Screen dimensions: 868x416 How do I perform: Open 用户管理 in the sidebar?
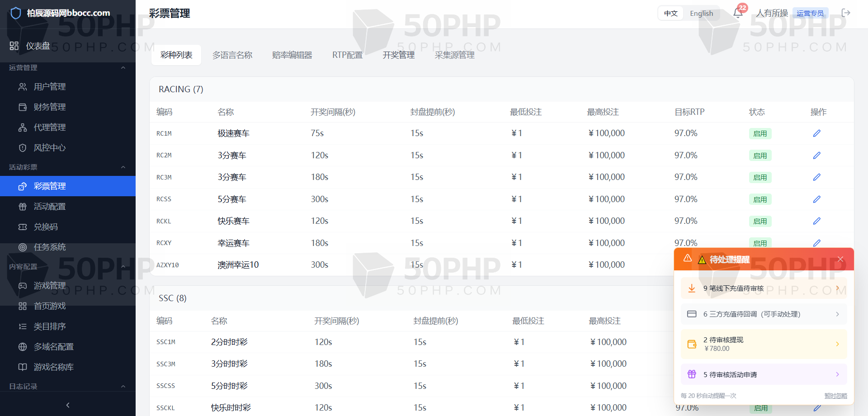point(68,86)
